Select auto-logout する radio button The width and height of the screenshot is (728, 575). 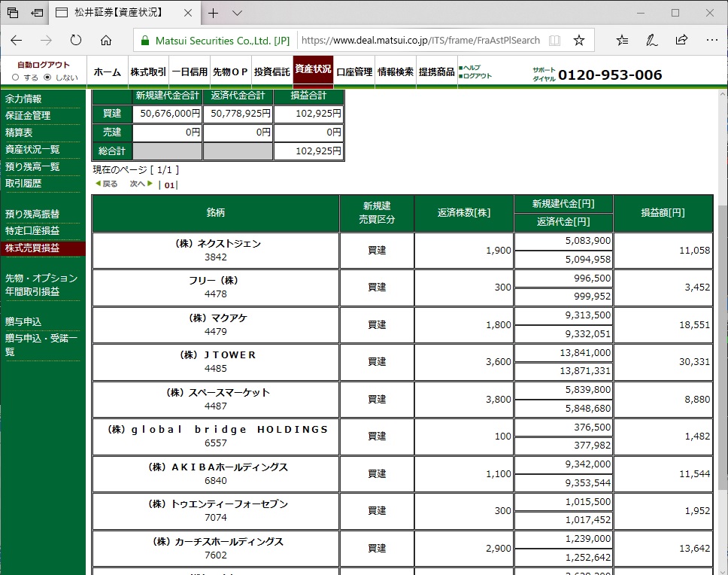[15, 78]
